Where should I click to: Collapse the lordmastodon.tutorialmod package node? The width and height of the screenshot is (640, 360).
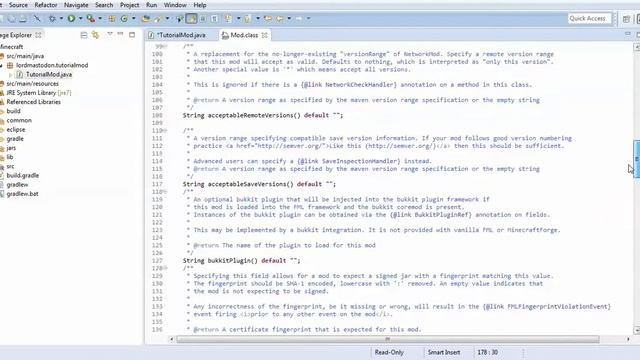pos(2,65)
